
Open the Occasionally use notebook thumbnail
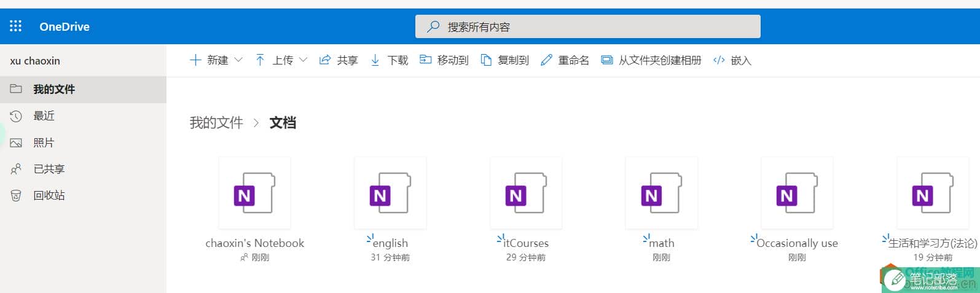click(798, 193)
